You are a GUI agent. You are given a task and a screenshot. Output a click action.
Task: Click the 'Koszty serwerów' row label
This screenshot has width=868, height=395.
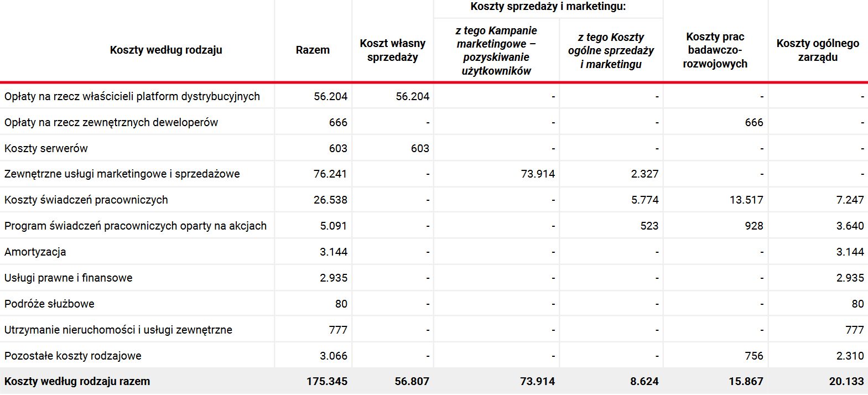tap(46, 148)
